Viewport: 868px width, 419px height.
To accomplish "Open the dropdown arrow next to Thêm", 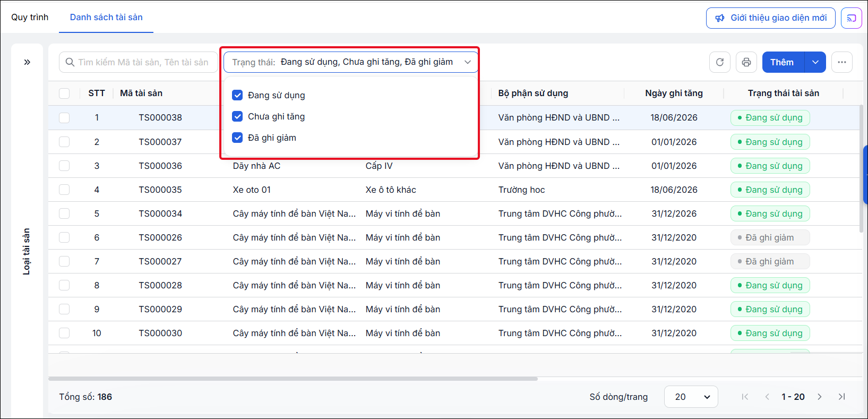I will [815, 62].
